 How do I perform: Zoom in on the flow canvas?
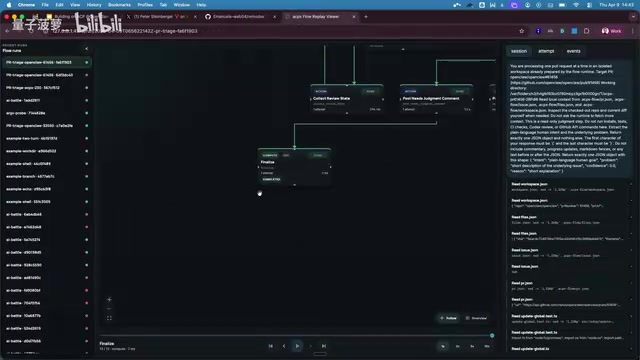pos(109,300)
